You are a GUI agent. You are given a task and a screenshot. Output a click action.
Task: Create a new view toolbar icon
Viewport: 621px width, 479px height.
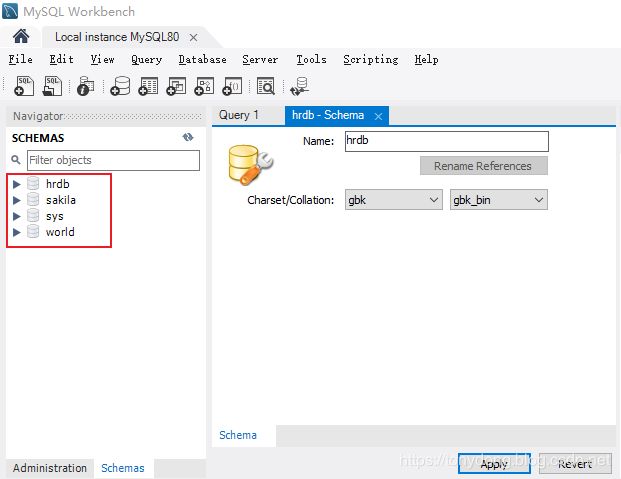point(176,86)
